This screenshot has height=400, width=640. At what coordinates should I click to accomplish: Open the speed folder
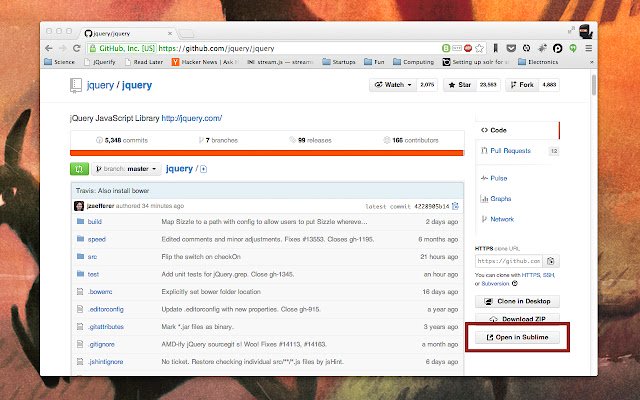click(x=97, y=239)
